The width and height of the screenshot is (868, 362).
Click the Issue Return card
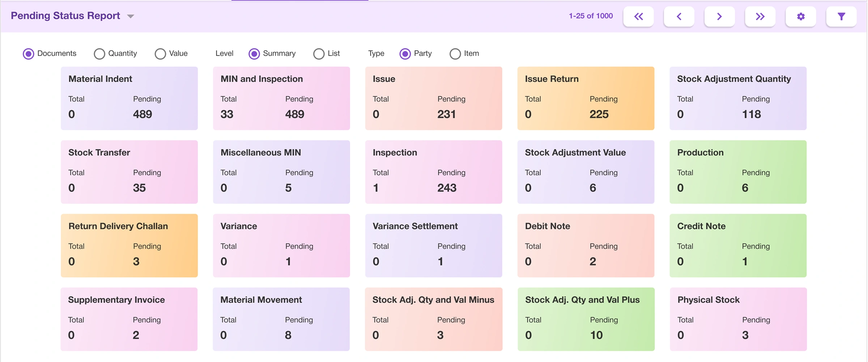[586, 98]
